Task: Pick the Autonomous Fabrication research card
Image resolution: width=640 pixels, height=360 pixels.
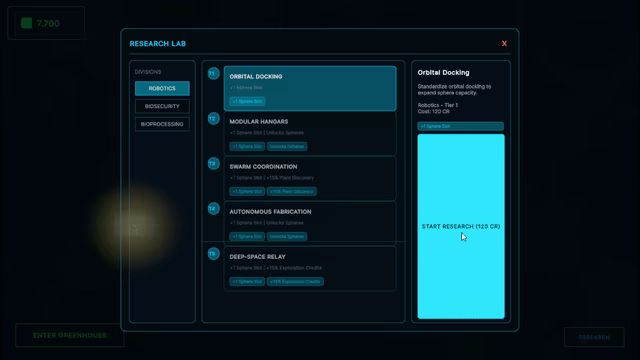Action: [x=310, y=223]
